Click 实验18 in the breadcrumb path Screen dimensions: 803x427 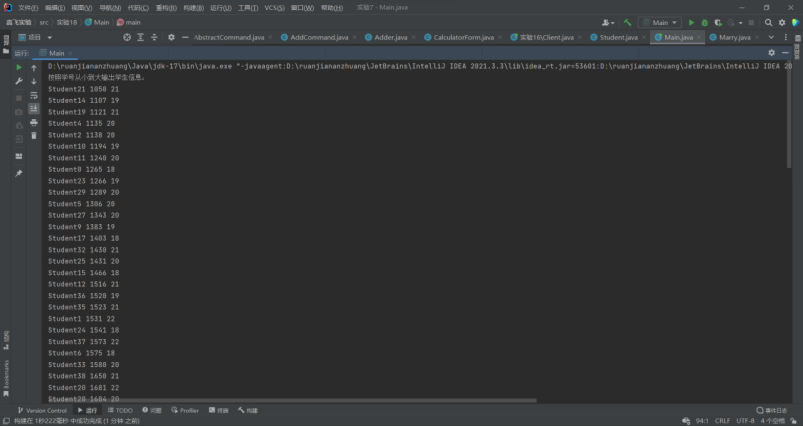pos(66,23)
